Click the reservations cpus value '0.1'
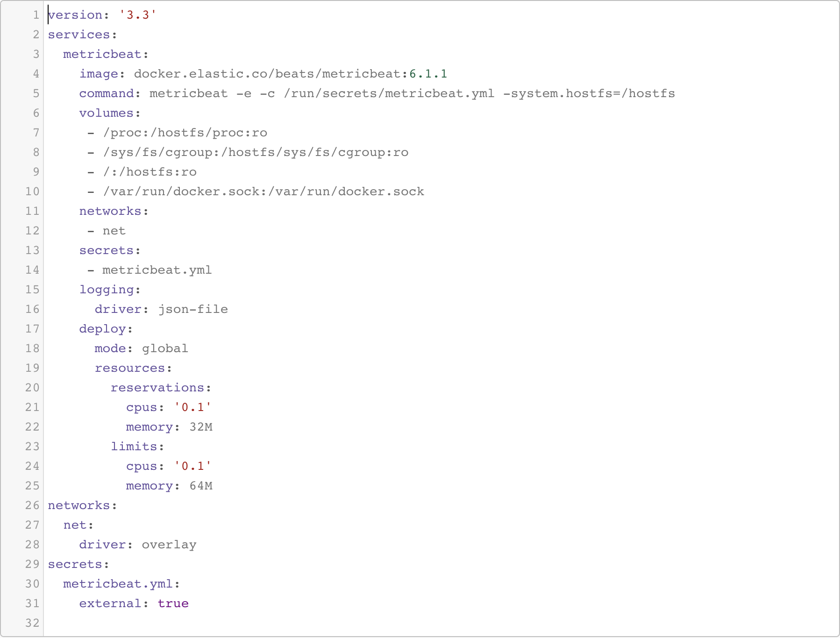 (192, 407)
